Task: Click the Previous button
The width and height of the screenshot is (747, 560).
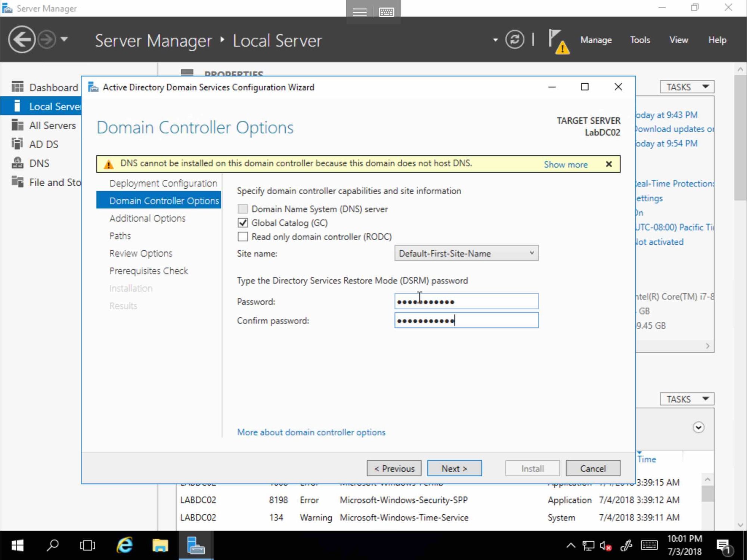Action: [394, 468]
